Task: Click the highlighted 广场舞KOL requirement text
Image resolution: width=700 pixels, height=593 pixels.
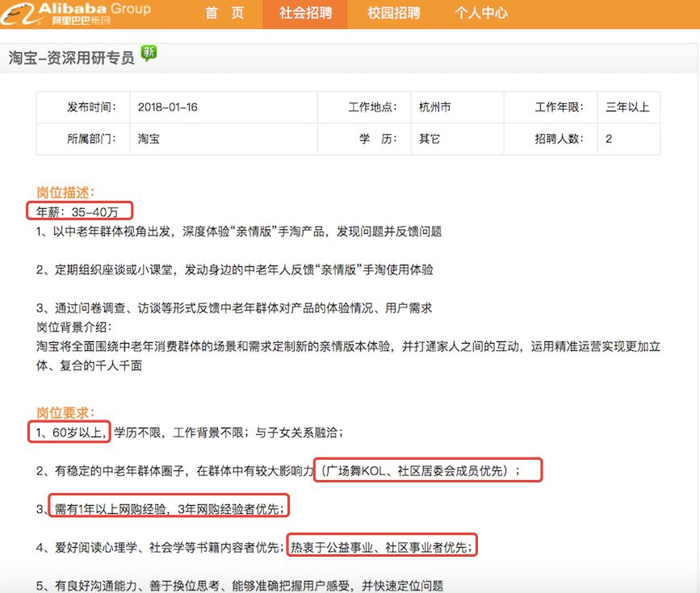Action: click(428, 470)
